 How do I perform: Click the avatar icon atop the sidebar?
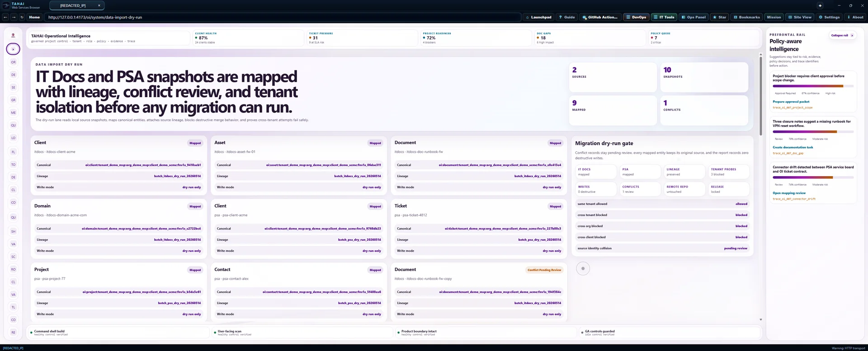tap(13, 35)
